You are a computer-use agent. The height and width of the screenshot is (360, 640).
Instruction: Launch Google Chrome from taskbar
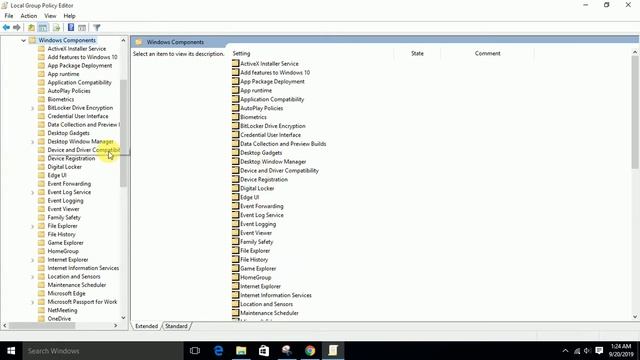(310, 351)
